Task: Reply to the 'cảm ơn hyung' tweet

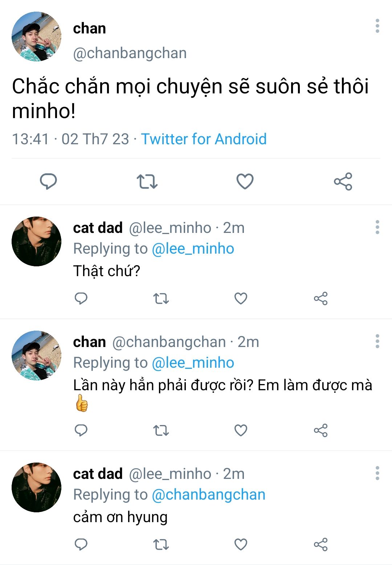Action: click(x=81, y=544)
